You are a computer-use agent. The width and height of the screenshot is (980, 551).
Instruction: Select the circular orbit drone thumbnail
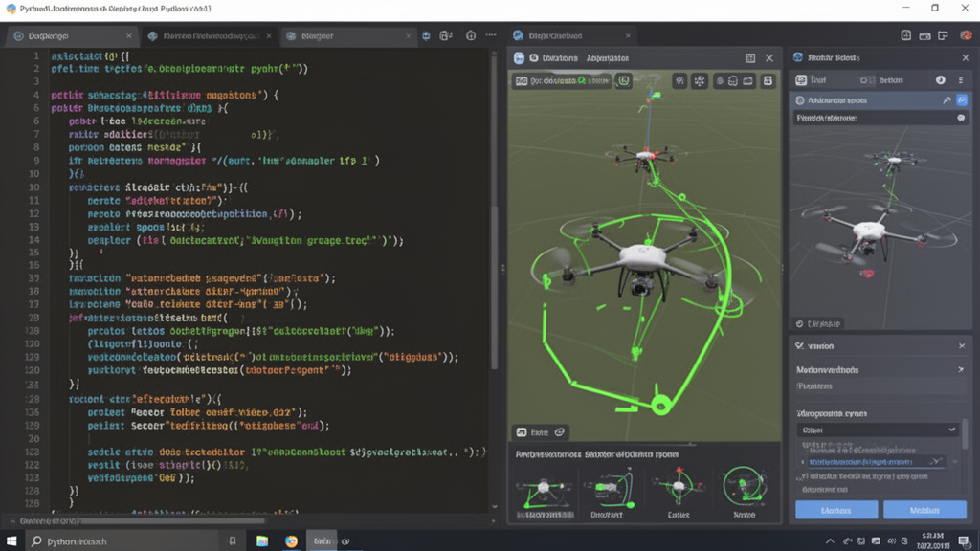pyautogui.click(x=744, y=485)
